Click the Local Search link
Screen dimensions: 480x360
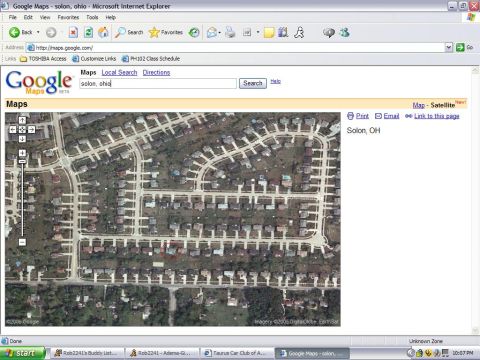coord(119,73)
